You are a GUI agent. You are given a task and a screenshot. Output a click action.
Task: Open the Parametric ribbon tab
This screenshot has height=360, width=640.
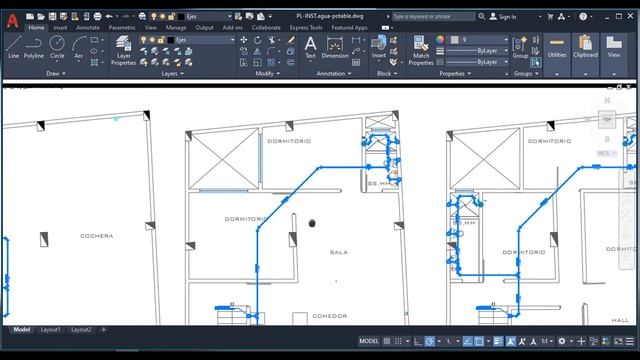click(122, 28)
